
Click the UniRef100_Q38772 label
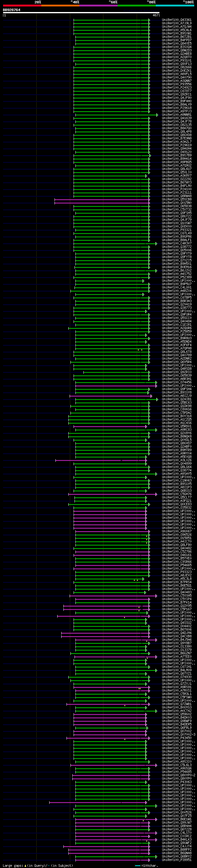pos(177,247)
